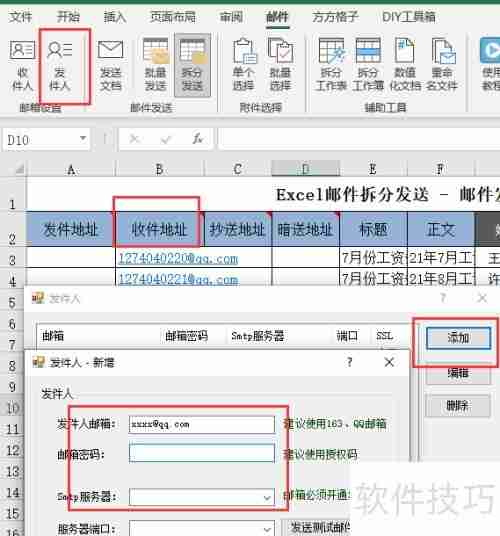The image size is (500, 536).
Task: Click the insert function fx icon
Action: (198, 139)
